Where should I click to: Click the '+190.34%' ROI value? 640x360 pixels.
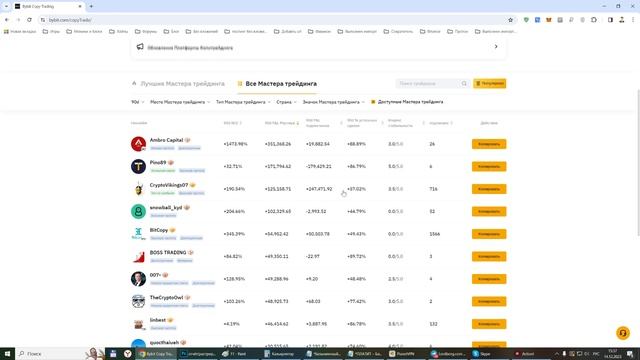point(234,189)
